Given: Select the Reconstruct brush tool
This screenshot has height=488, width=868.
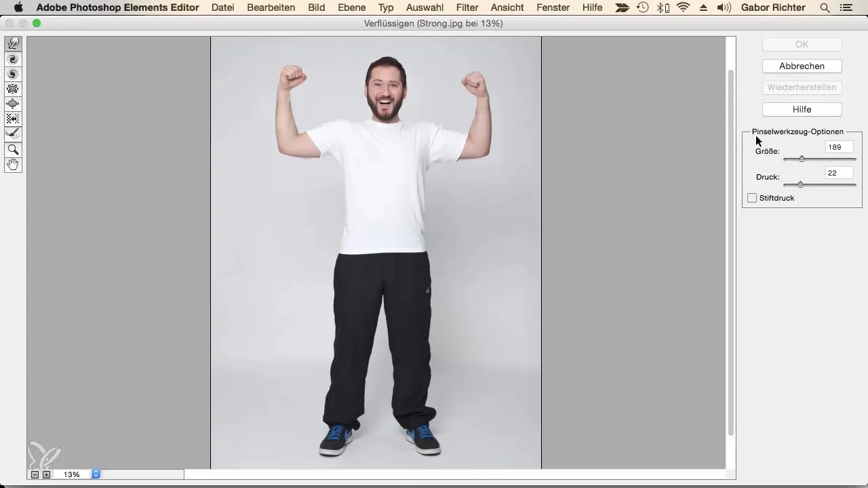Looking at the screenshot, I should click(13, 134).
